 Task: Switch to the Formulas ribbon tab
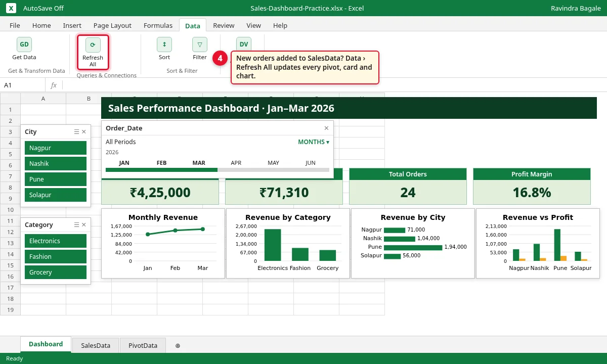click(x=158, y=25)
